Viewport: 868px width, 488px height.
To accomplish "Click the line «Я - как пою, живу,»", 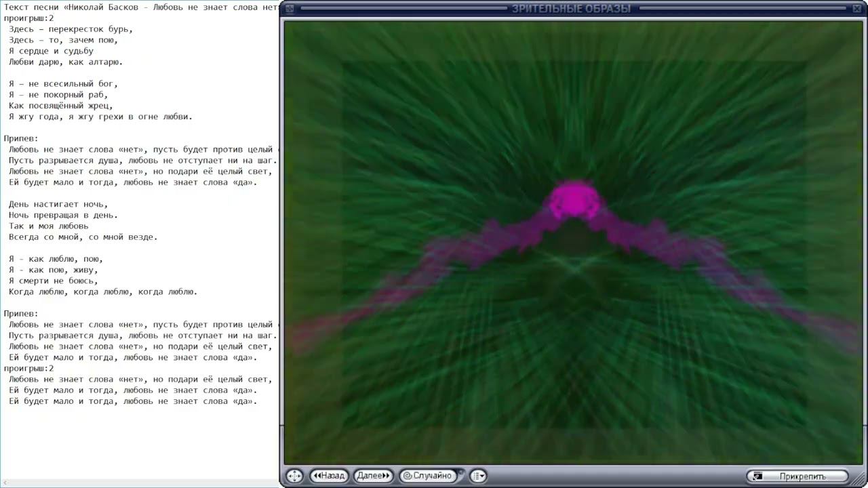I will (54, 270).
